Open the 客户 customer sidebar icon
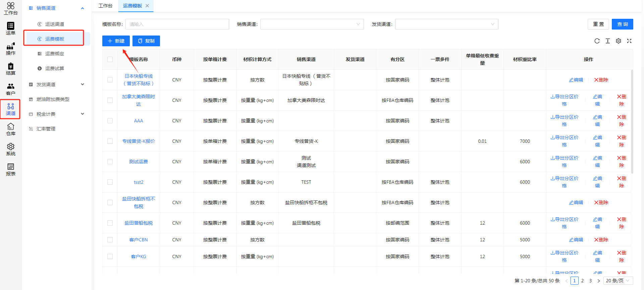 [x=11, y=89]
